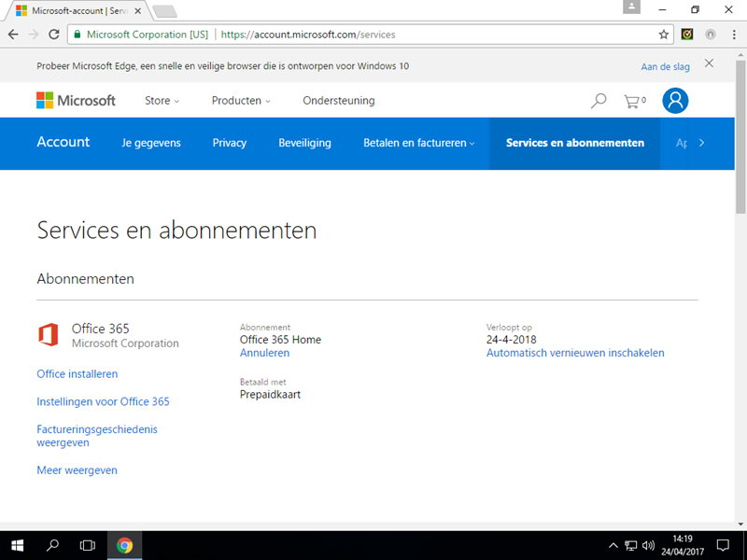This screenshot has height=560, width=747.
Task: Click the Abonnementen section heading
Action: (x=85, y=278)
